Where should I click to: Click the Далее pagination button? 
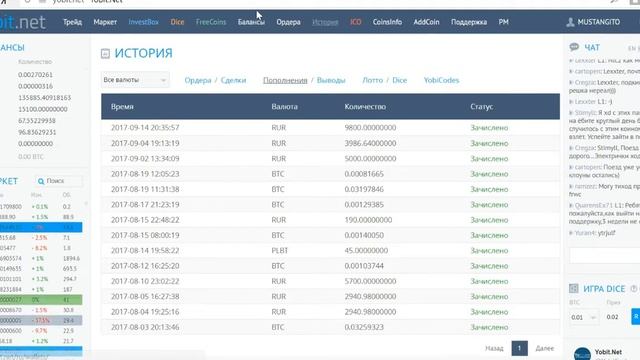pyautogui.click(x=544, y=348)
